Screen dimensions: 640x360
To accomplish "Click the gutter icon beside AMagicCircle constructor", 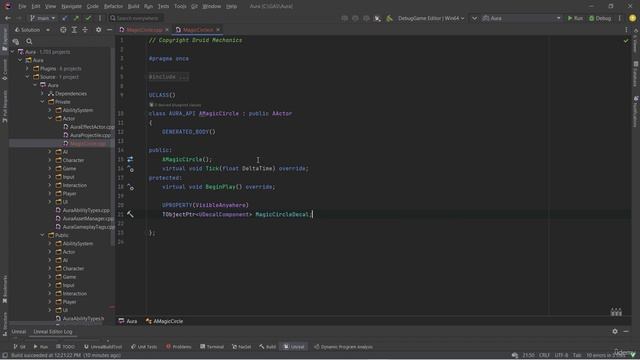I will click(x=130, y=159).
